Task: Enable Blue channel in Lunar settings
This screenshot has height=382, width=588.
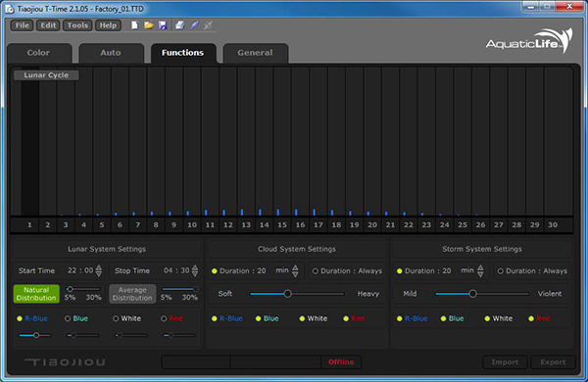Action: tap(68, 318)
